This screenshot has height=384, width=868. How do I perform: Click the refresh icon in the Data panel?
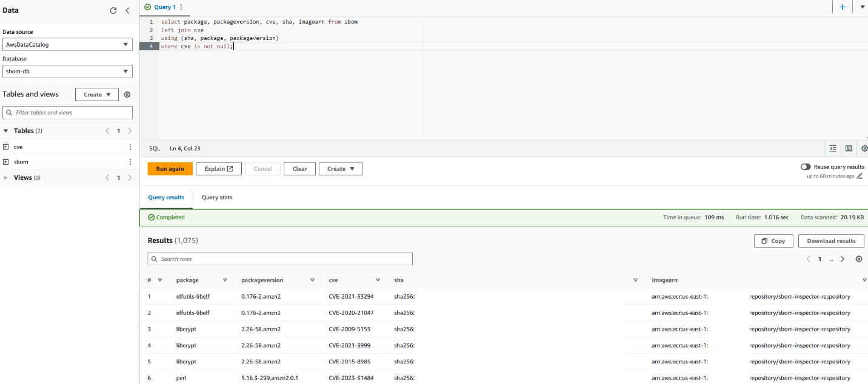[113, 10]
